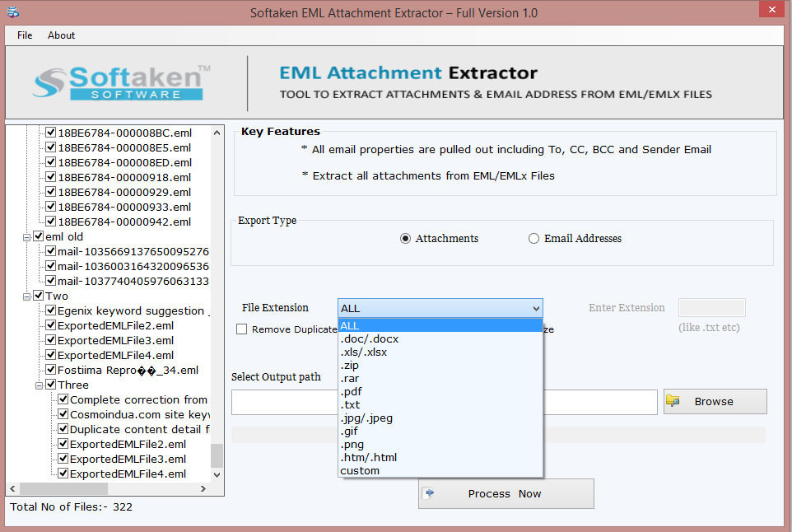Uncheck ExportedEMLFile2.eml under Two folder
This screenshot has width=792, height=532.
[50, 325]
